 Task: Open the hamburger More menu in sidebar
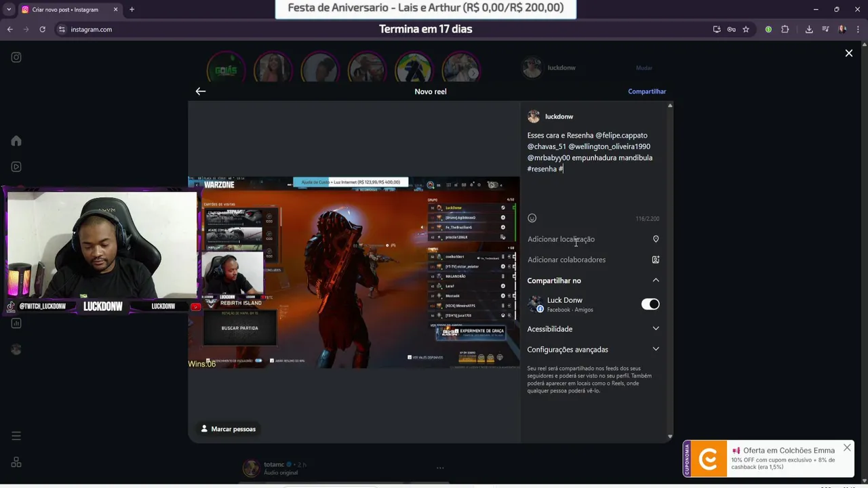[16, 436]
